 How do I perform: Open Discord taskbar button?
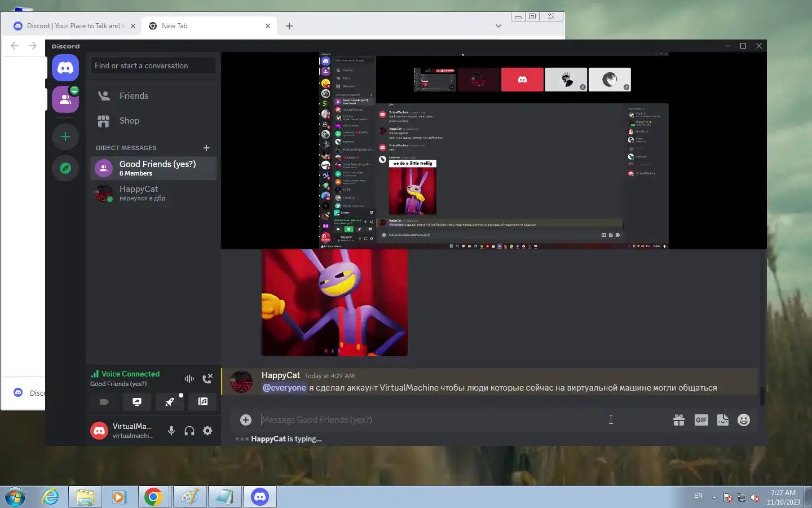[x=260, y=497]
